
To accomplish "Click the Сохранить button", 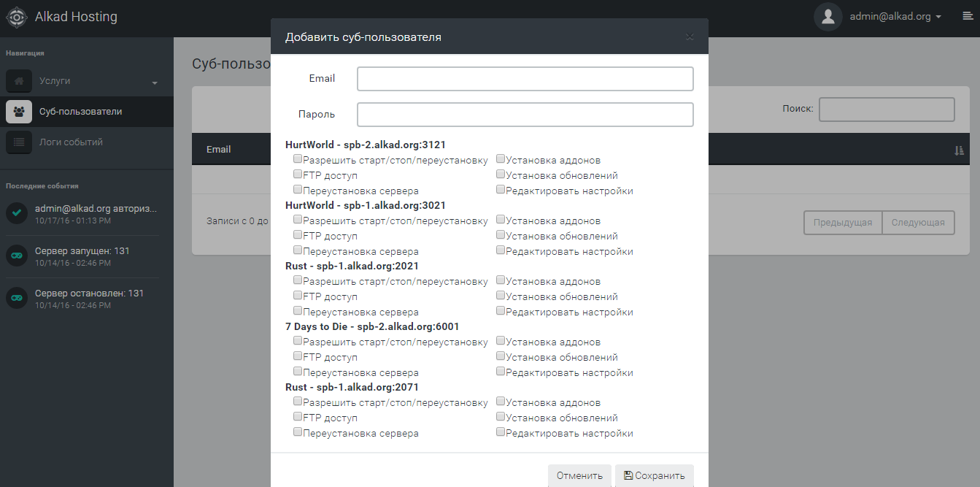I will (x=655, y=475).
